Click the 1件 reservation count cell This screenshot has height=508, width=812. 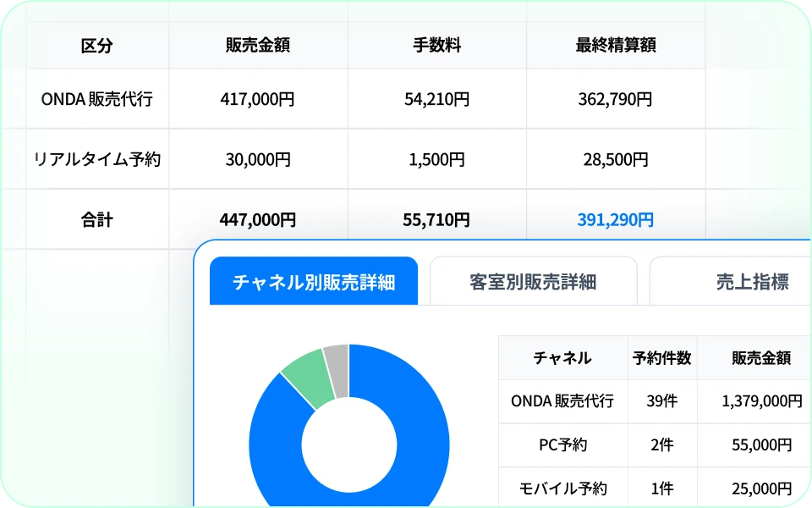pyautogui.click(x=661, y=489)
